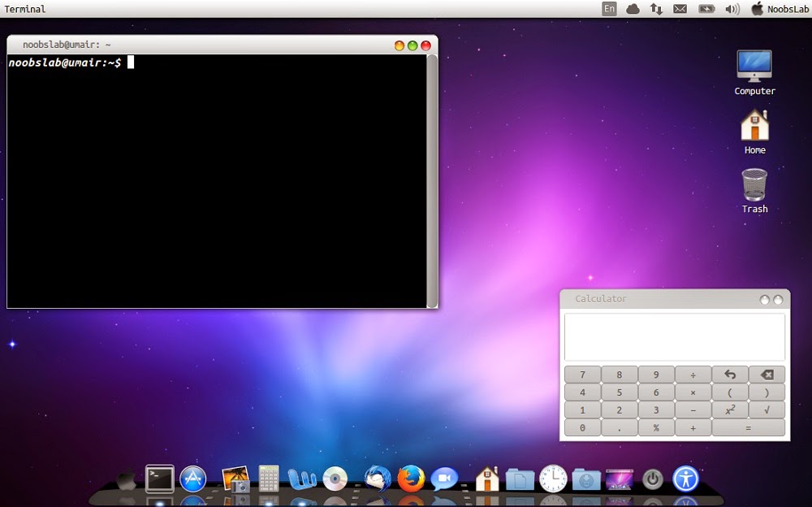Expand the network connections indicator
The height and width of the screenshot is (507, 812).
[656, 9]
